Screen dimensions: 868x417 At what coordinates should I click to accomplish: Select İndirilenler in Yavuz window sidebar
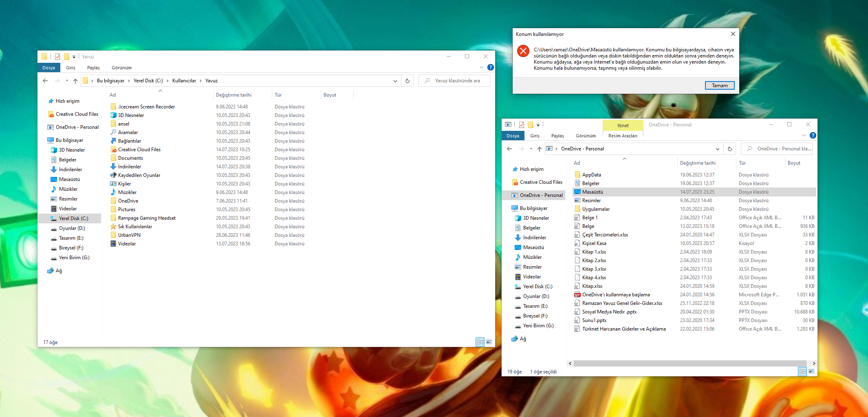point(70,170)
